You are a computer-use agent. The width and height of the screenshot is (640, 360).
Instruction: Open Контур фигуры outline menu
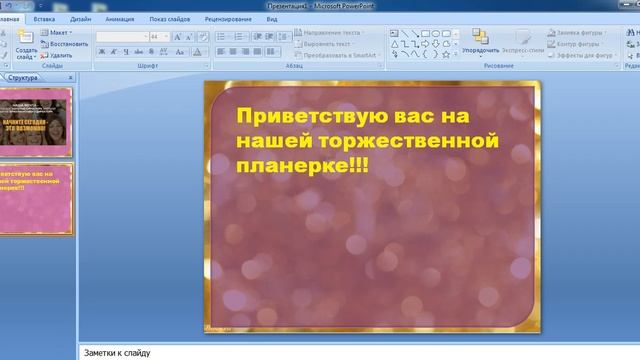(576, 44)
